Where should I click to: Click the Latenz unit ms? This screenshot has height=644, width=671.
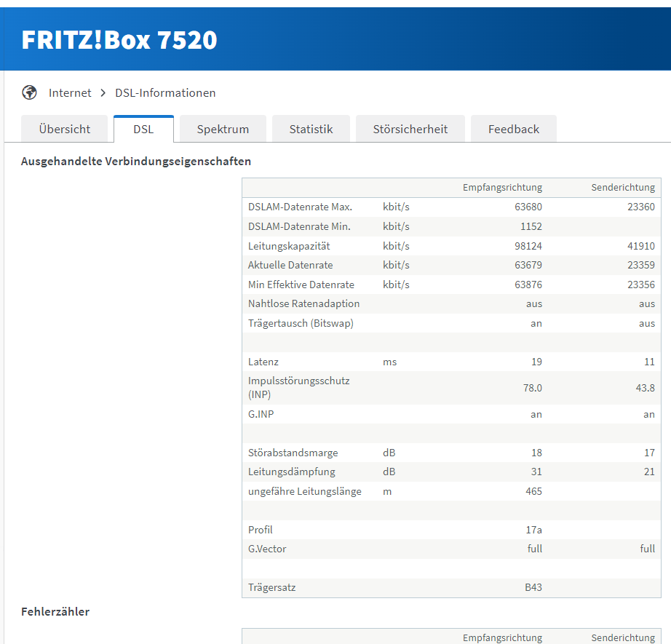point(389,362)
